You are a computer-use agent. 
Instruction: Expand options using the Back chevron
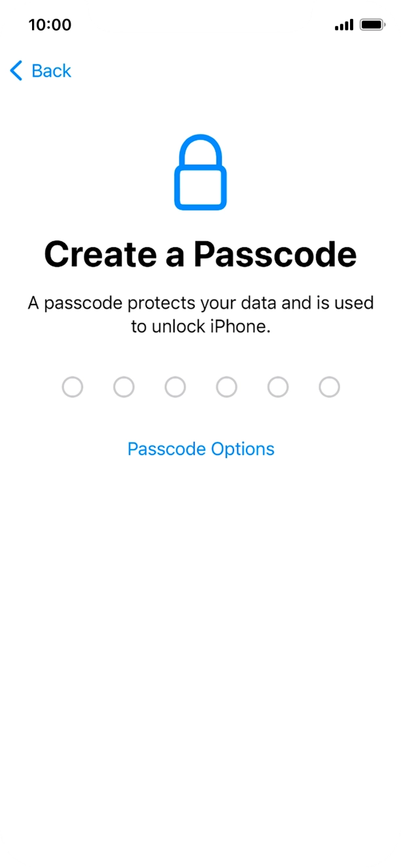[15, 71]
